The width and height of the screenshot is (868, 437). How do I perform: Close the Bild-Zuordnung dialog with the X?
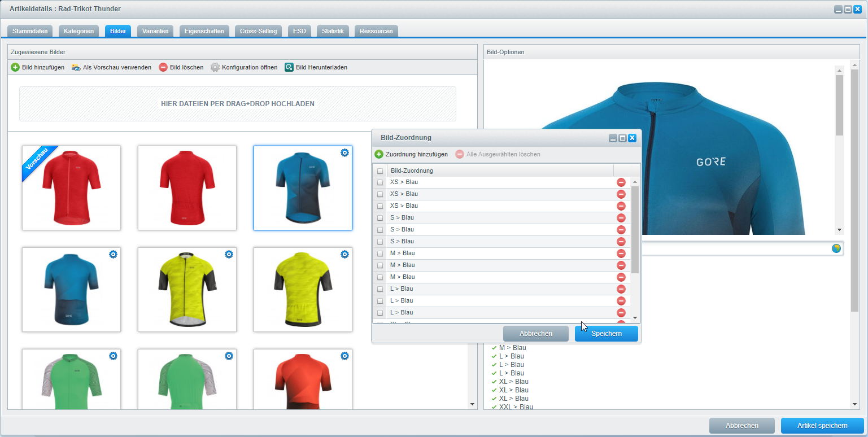click(x=632, y=138)
